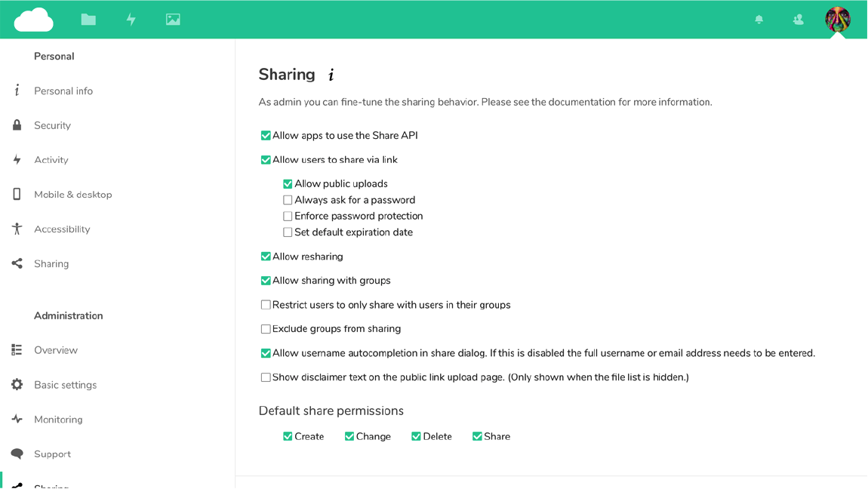Screen dimensions: 868x489
Task: Click the notifications bell icon
Action: 759,20
